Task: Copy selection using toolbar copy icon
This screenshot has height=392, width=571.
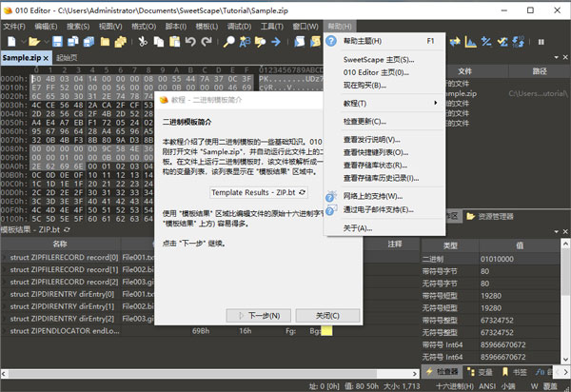Action: coord(159,42)
